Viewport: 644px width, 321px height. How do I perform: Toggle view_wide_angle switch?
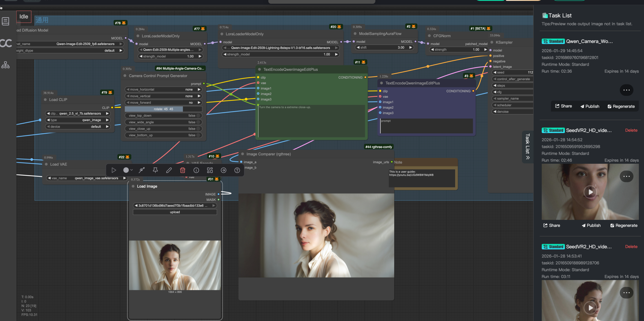198,122
